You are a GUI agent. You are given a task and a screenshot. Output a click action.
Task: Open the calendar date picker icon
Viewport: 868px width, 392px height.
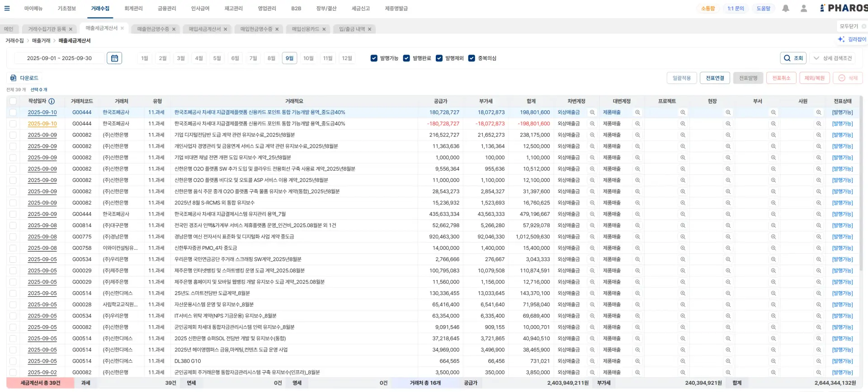114,58
